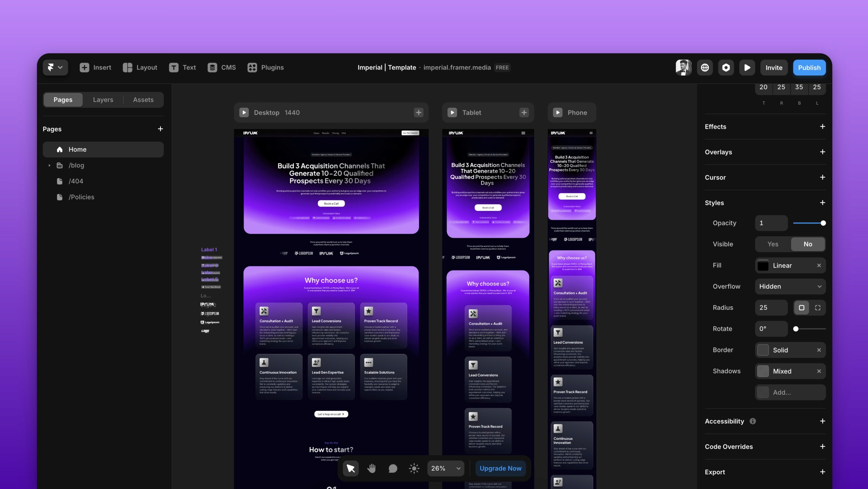Set Visible to Yes
This screenshot has height=489, width=868.
(x=772, y=244)
